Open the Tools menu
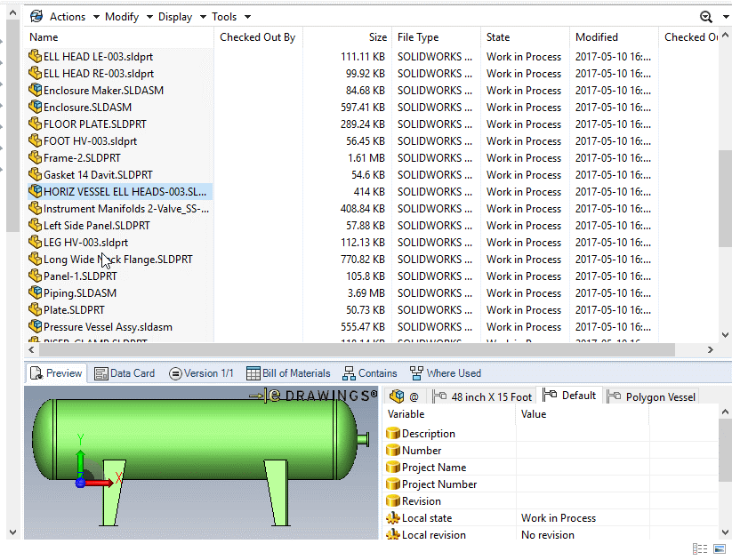 tap(224, 17)
